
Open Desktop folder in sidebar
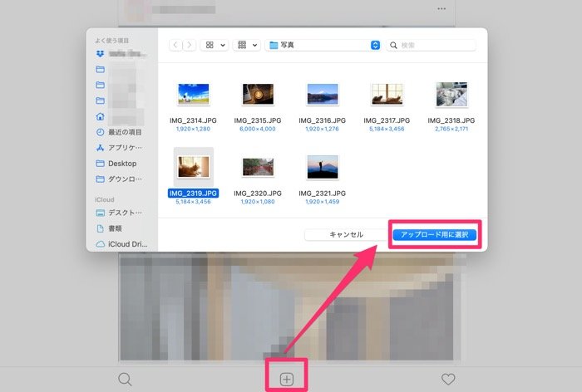point(121,164)
